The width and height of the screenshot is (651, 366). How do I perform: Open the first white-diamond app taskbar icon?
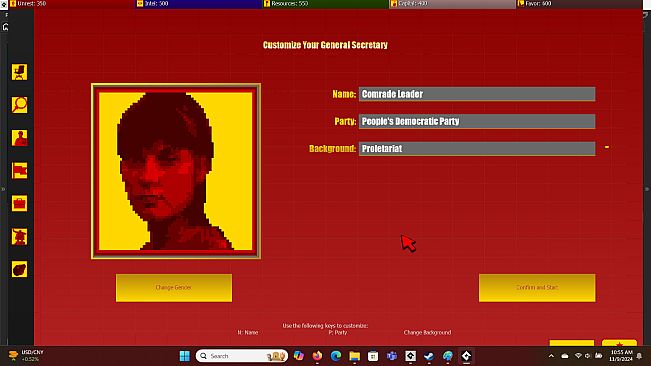click(x=411, y=356)
